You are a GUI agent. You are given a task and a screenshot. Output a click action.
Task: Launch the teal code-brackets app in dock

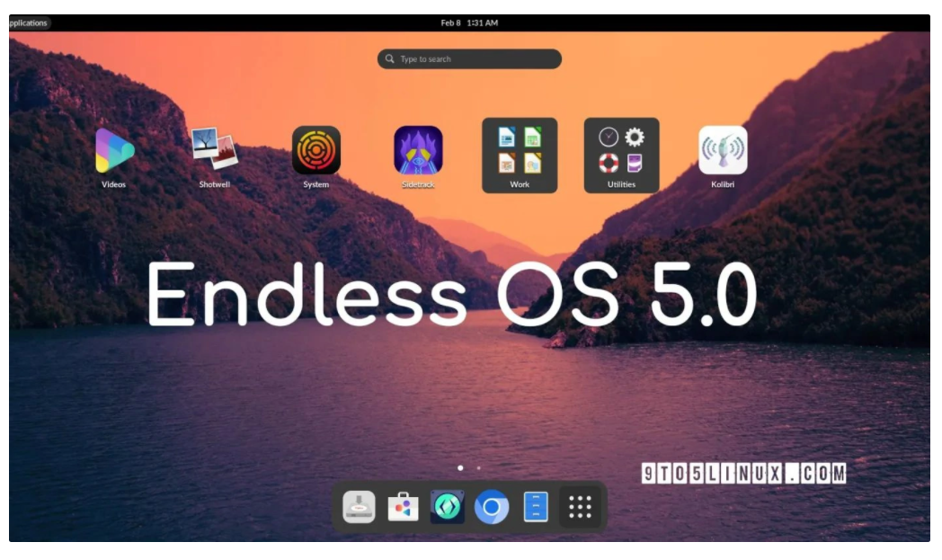pyautogui.click(x=448, y=507)
